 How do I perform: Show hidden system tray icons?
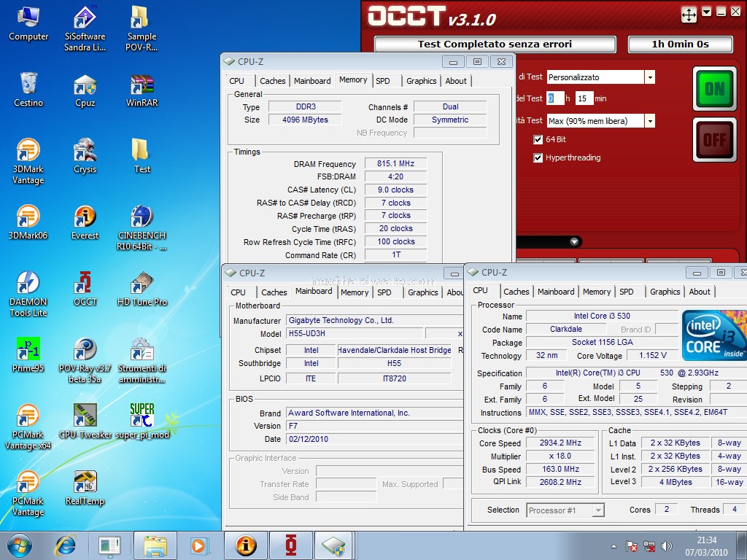point(614,546)
